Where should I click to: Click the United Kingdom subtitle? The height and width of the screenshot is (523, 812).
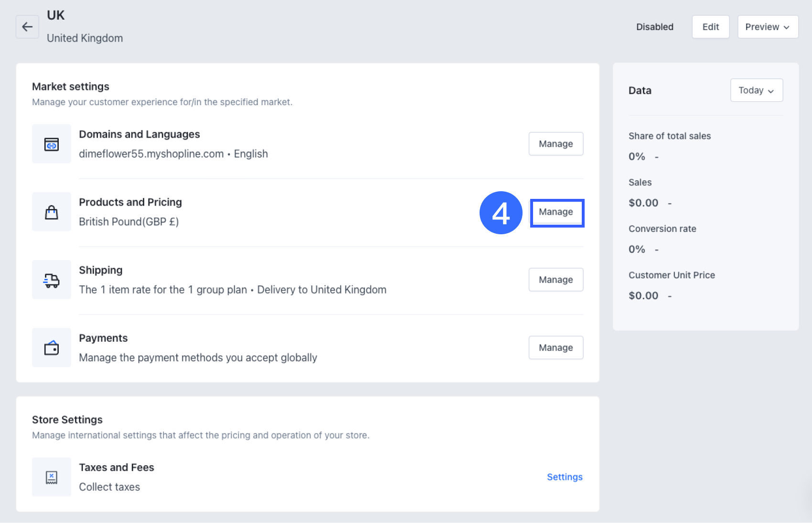85,38
